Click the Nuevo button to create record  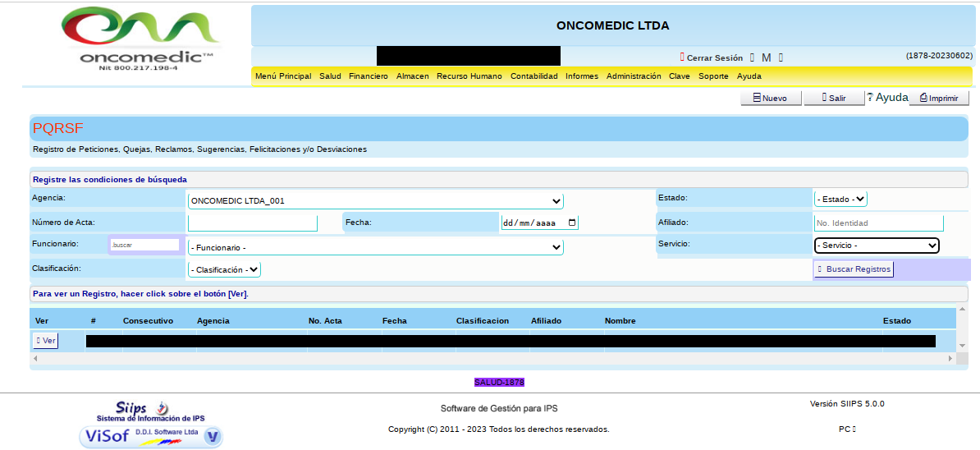(770, 98)
